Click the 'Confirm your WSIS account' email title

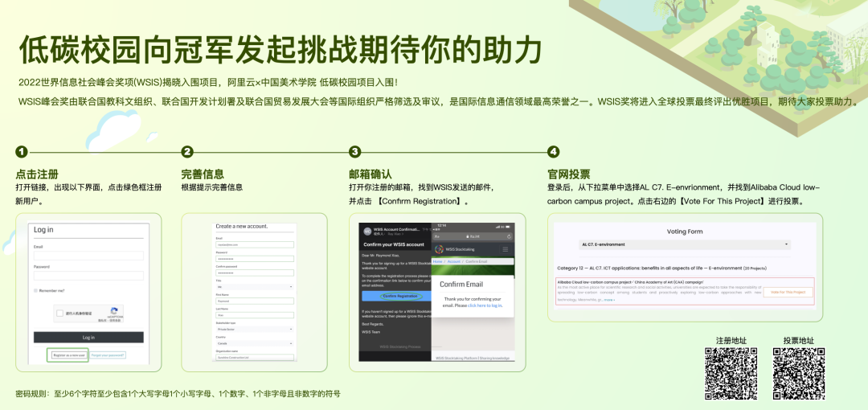pos(394,244)
